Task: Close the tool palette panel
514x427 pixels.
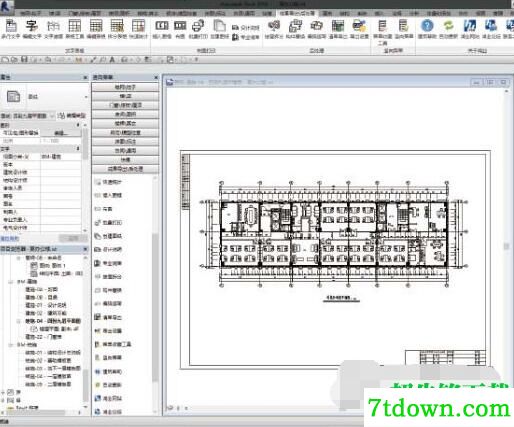Action: (x=156, y=77)
